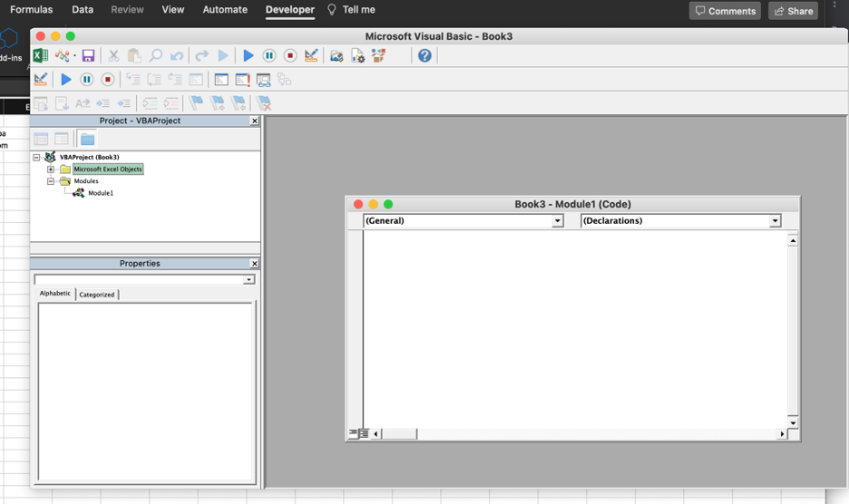Open the (Declarations) procedure dropdown

[775, 221]
